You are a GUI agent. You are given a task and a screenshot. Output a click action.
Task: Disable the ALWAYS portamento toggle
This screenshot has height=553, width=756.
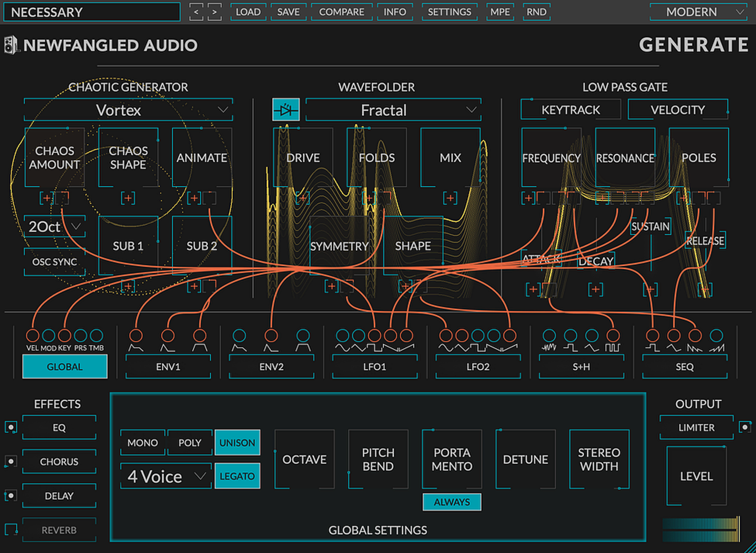click(x=452, y=502)
